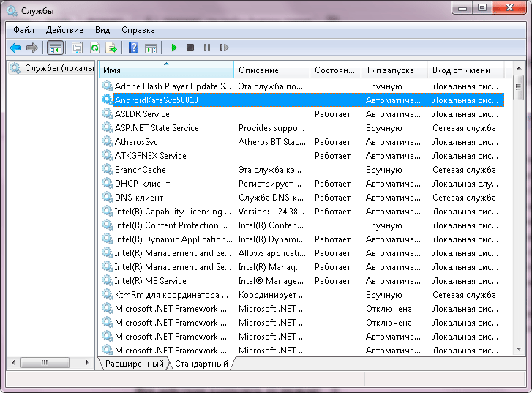Switch to the Стандартный tab
Screen dimensions: 532x393
click(x=201, y=364)
